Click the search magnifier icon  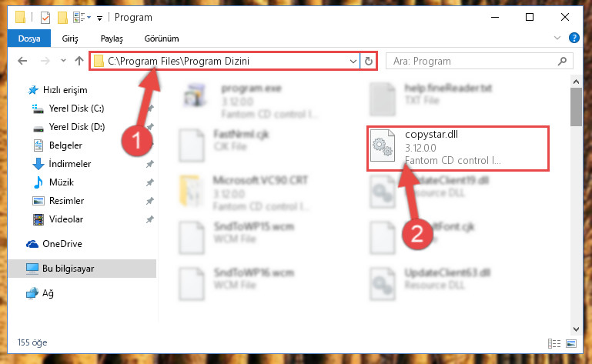coord(562,61)
